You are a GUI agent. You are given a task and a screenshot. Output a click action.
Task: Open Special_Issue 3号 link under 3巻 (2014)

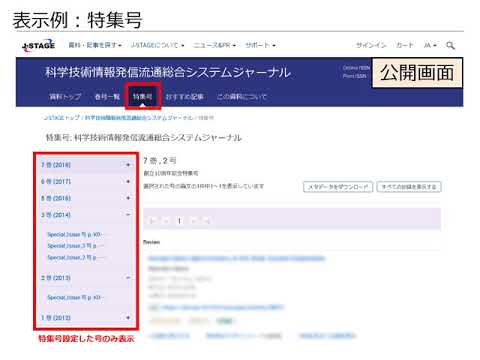click(x=75, y=246)
